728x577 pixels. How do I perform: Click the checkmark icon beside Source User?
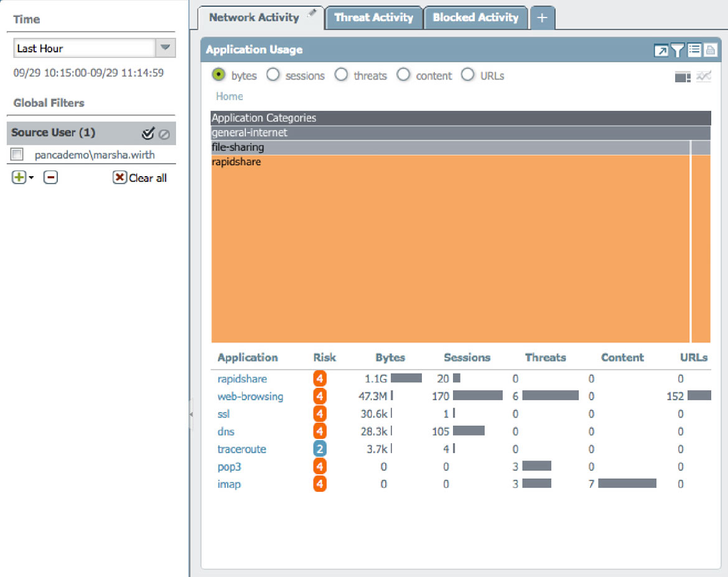point(147,133)
